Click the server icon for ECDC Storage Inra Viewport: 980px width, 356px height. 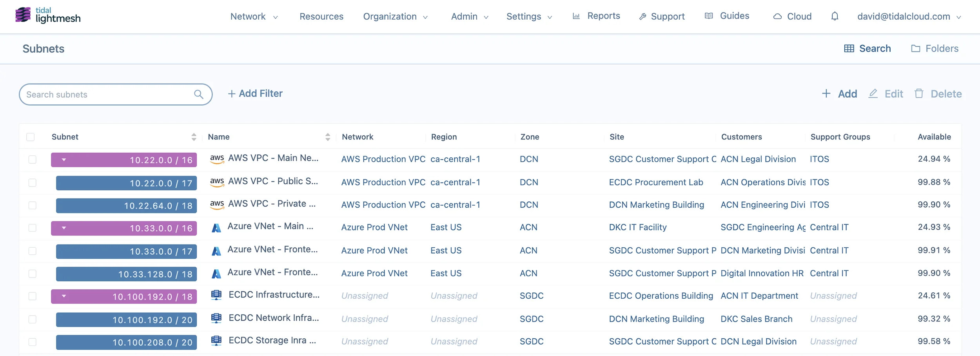coord(216,341)
